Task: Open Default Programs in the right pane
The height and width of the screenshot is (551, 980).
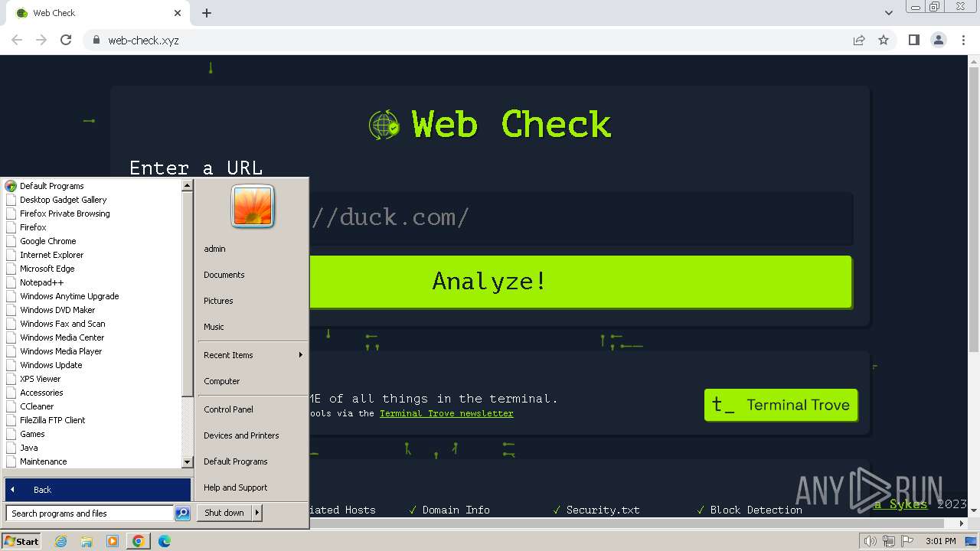Action: click(235, 461)
